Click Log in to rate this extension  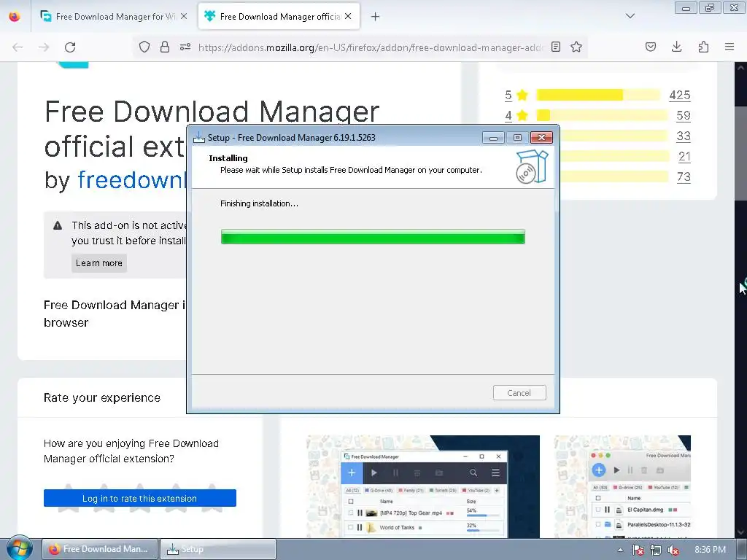click(x=140, y=498)
